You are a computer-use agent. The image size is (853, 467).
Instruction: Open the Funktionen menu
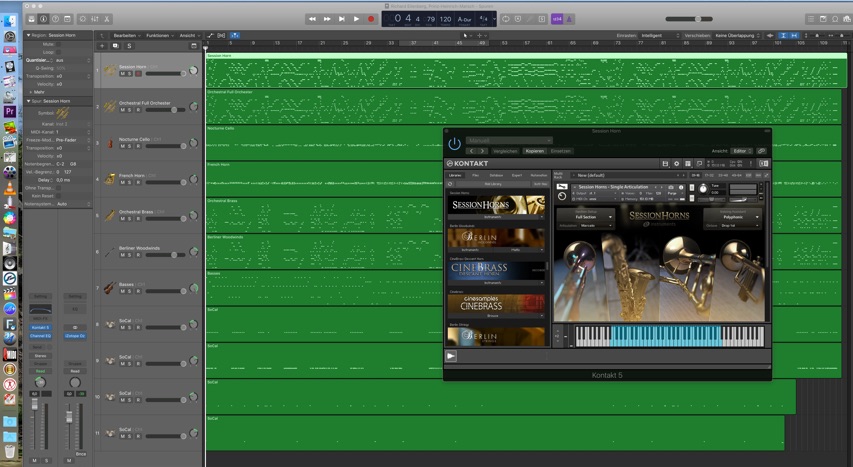pyautogui.click(x=159, y=35)
